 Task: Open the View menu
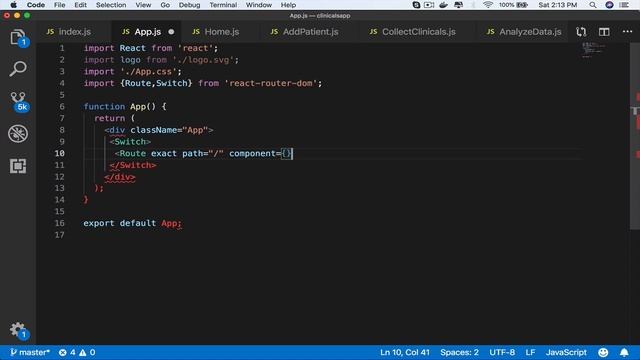(143, 5)
